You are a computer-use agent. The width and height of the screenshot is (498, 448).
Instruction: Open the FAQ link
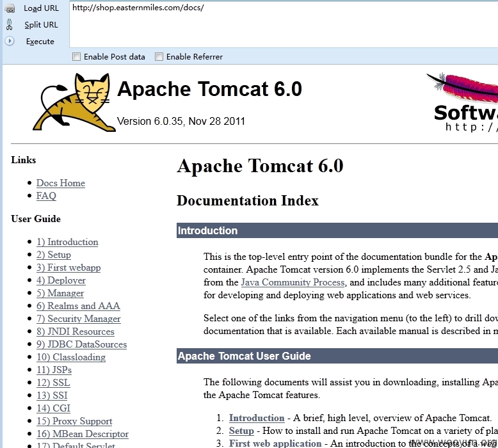click(x=46, y=196)
